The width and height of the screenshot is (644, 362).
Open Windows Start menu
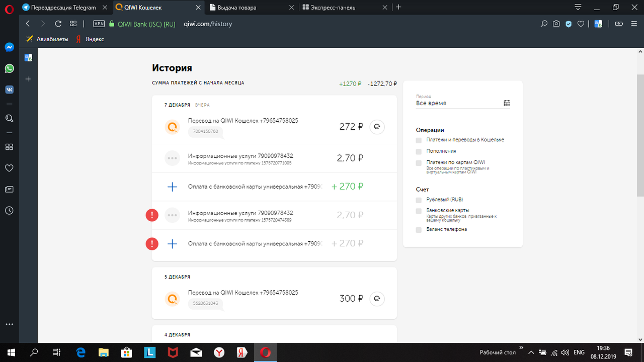11,352
